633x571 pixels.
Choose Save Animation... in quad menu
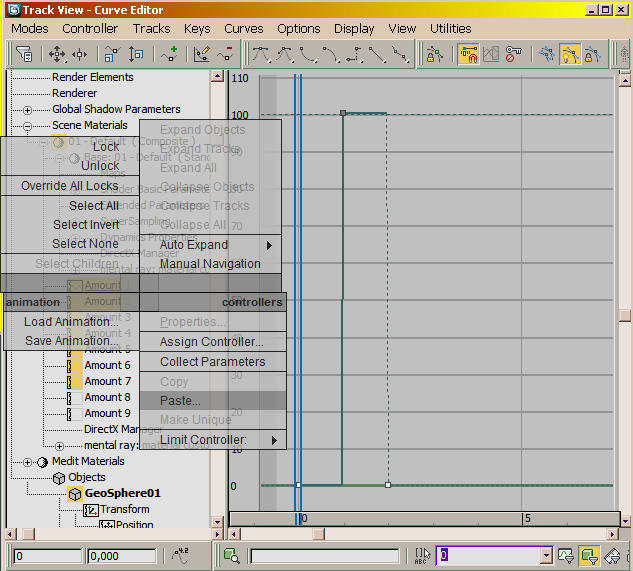point(71,341)
